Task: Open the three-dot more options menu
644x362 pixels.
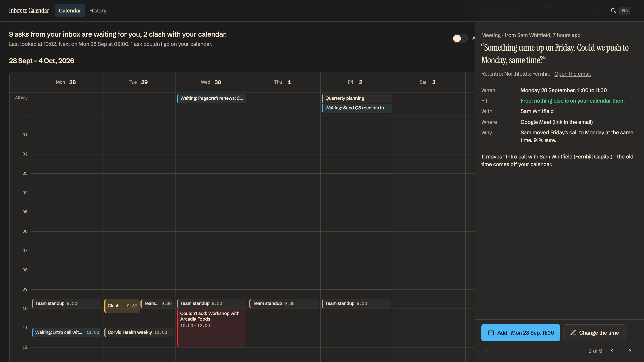Action: [488, 351]
